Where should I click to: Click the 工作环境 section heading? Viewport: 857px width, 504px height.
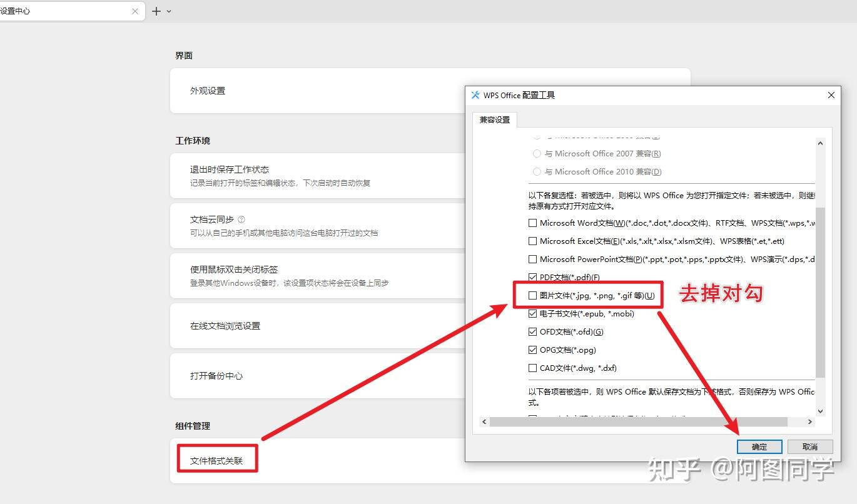click(x=193, y=141)
